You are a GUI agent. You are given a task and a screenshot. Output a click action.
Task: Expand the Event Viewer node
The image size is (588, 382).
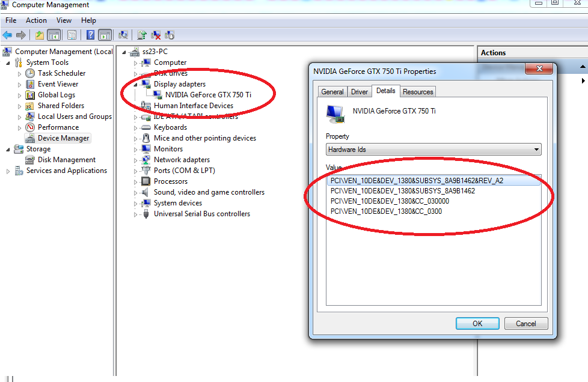pos(19,85)
